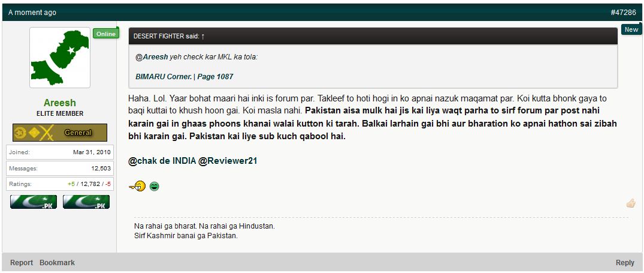Image resolution: width=644 pixels, height=273 pixels.
Task: Open Areesh's Pakistan map avatar
Action: (60, 58)
